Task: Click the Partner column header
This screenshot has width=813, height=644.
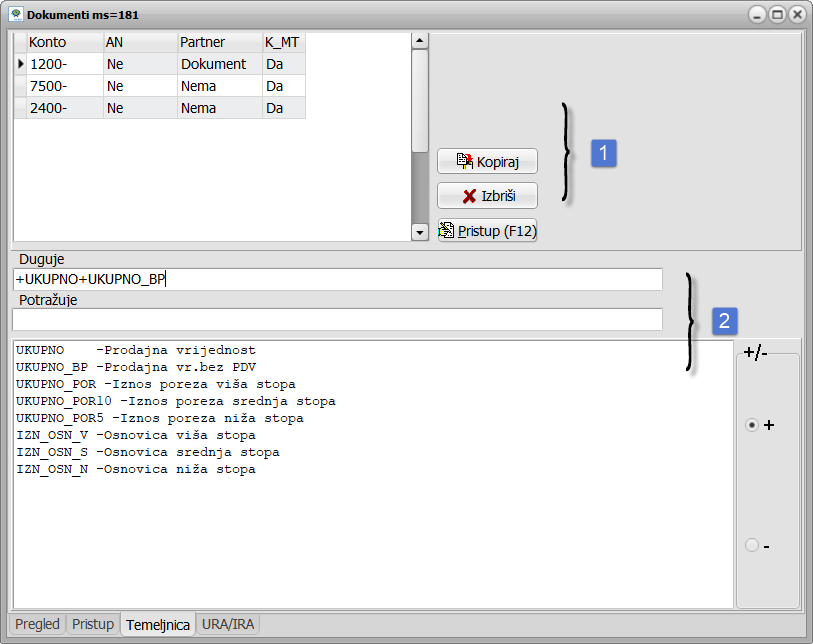Action: point(219,42)
